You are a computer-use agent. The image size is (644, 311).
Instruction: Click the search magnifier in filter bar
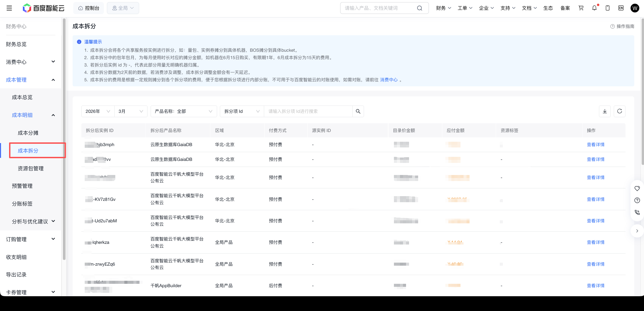(x=358, y=111)
